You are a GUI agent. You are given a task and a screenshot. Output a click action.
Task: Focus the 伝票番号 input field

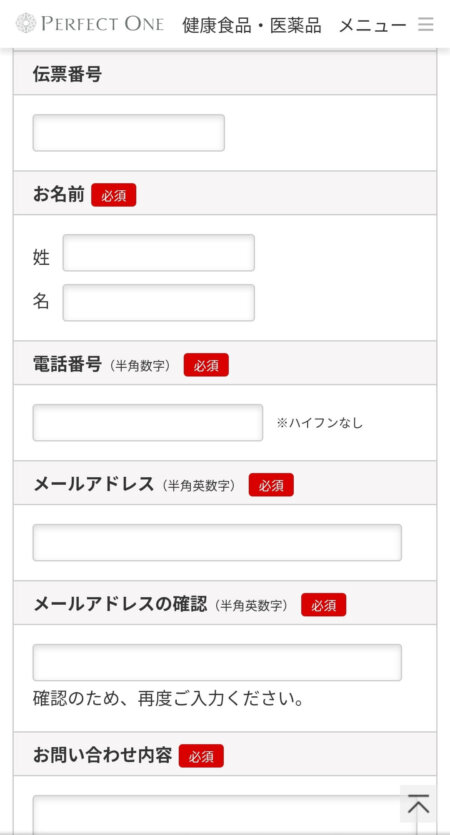(128, 133)
